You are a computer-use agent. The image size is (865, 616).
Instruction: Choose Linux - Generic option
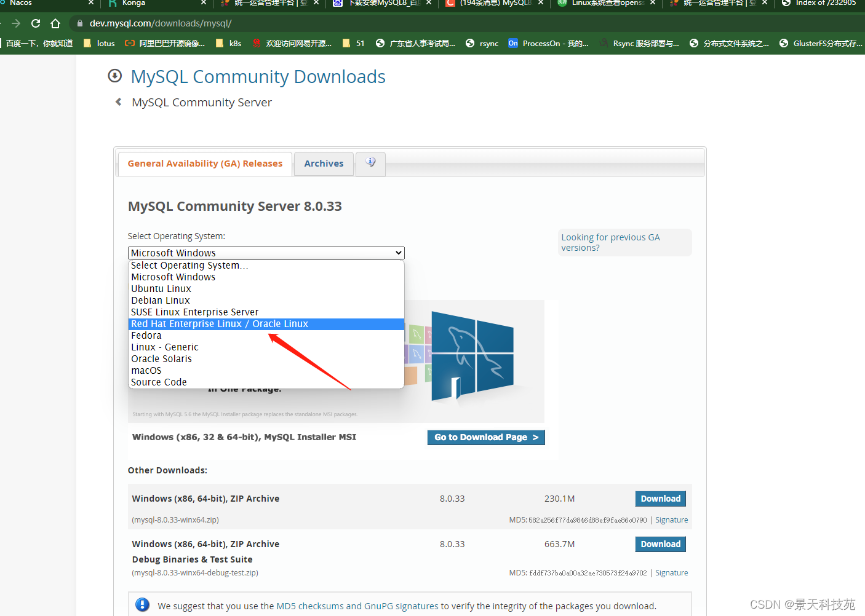[266, 347]
